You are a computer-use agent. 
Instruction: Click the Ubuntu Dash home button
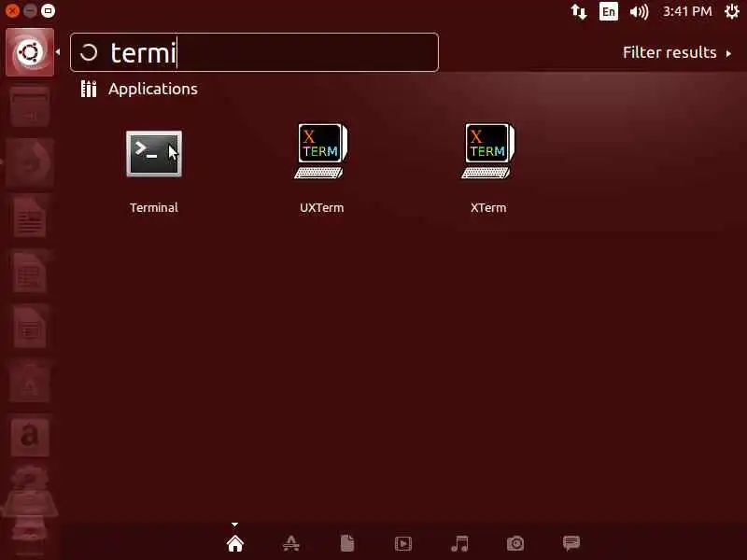click(x=30, y=52)
